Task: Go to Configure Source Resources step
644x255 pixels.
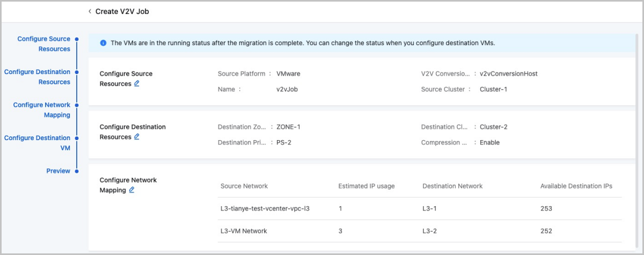Action: pyautogui.click(x=43, y=44)
